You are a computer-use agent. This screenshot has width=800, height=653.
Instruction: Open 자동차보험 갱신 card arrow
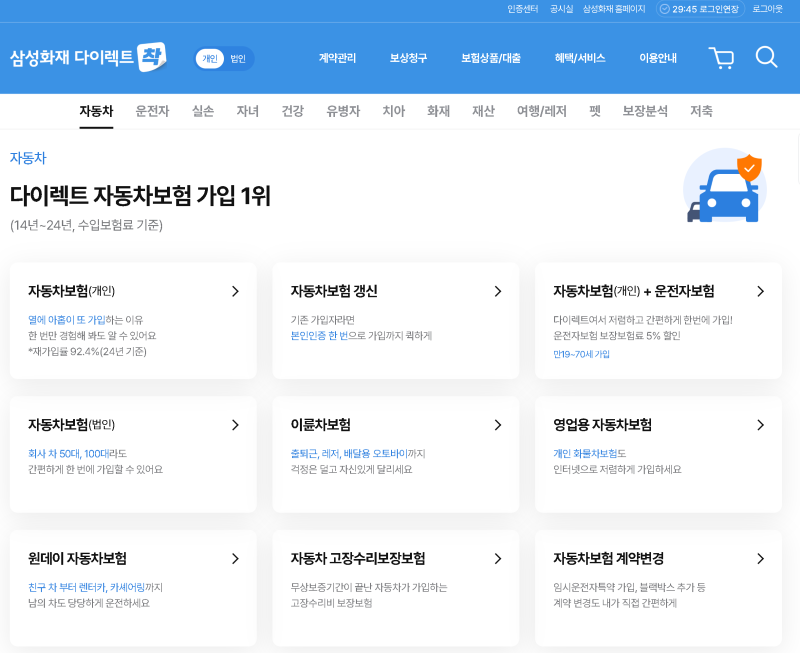pos(498,291)
